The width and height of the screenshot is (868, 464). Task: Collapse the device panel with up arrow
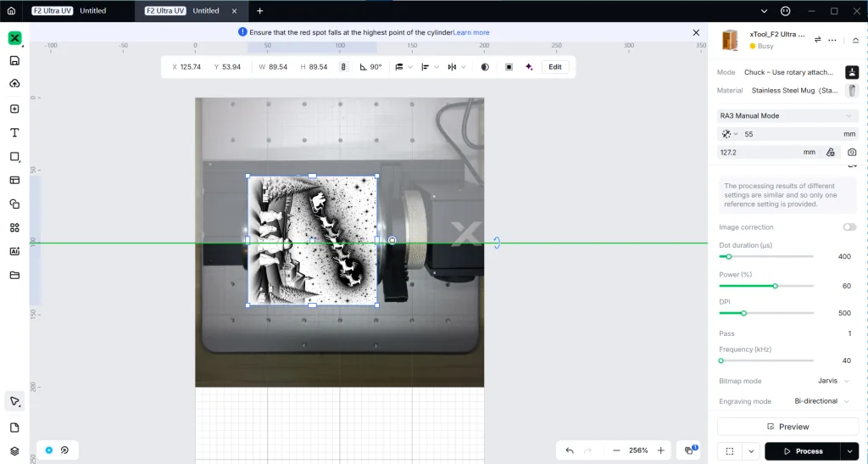(855, 40)
